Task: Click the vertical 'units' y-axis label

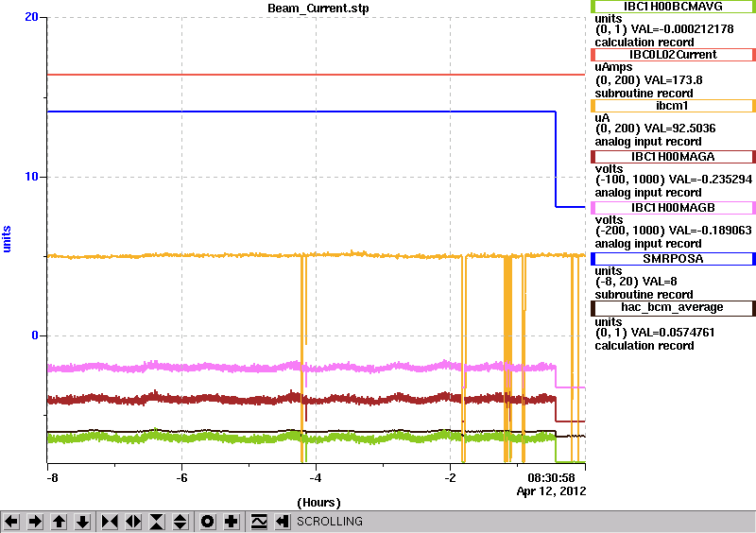Action: [x=7, y=239]
